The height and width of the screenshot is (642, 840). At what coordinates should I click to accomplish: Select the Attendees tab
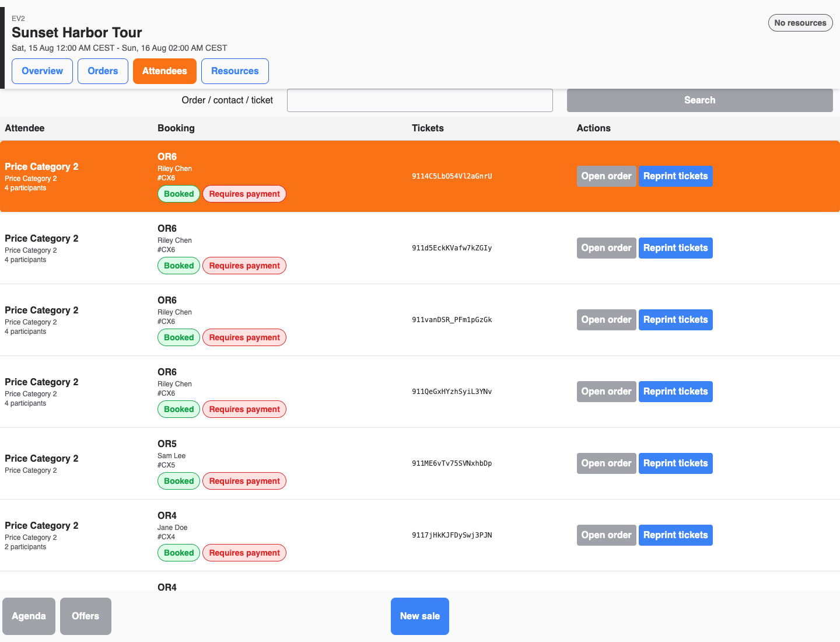(x=164, y=71)
